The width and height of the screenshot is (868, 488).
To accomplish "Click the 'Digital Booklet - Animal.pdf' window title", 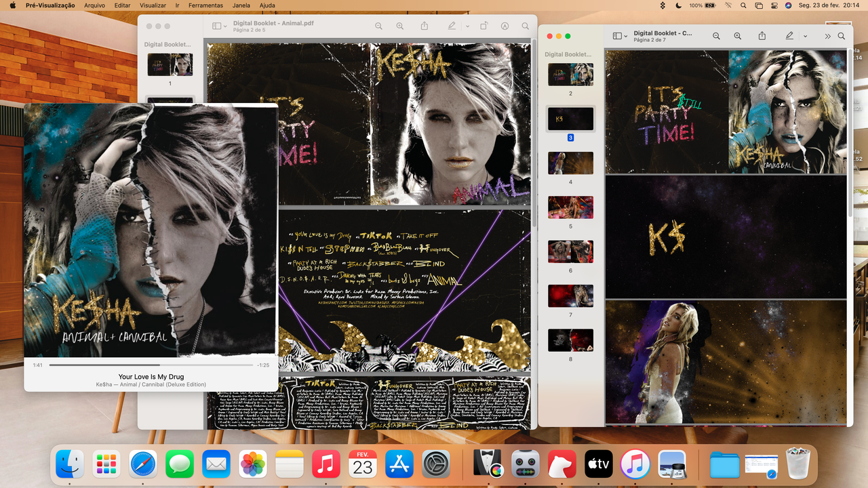I will coord(273,23).
